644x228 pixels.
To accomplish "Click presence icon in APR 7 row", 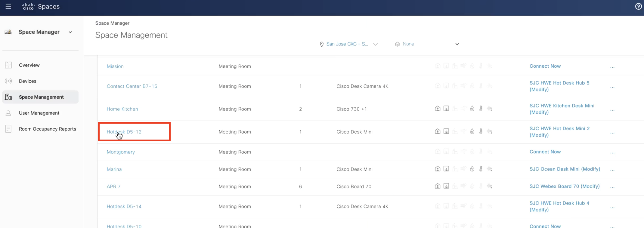I will [x=438, y=186].
